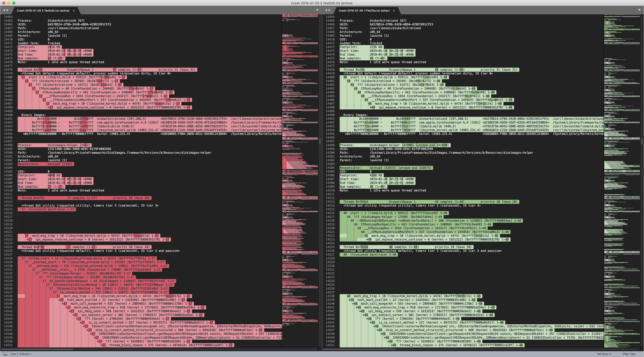Screen dimensions: 644x357
Task: Click the '17 <truncated backtrace> 1-17' line
Action: (47, 209)
